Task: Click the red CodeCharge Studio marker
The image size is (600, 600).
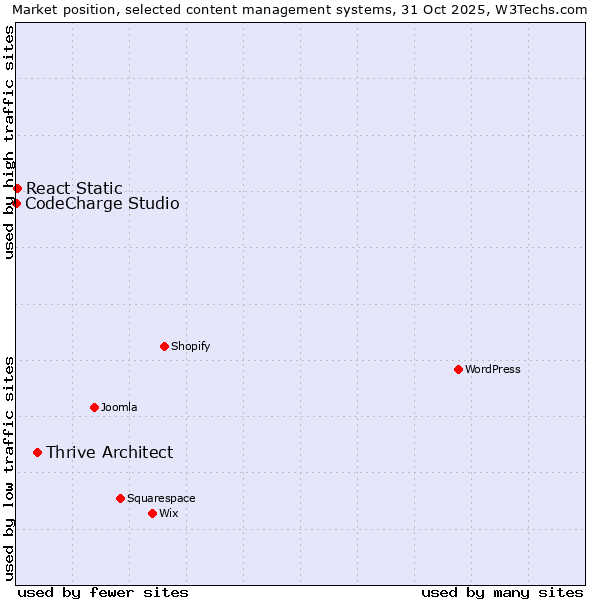Action: (x=16, y=203)
